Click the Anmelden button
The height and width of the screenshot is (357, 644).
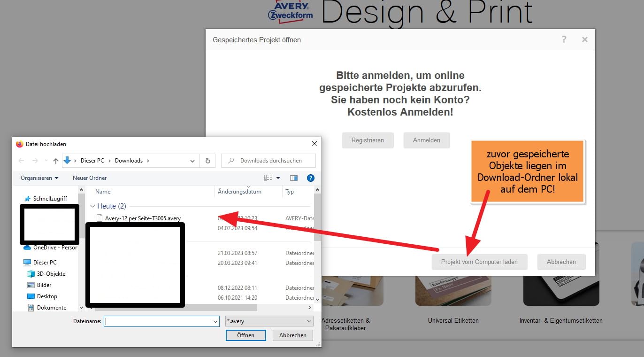[x=427, y=140]
